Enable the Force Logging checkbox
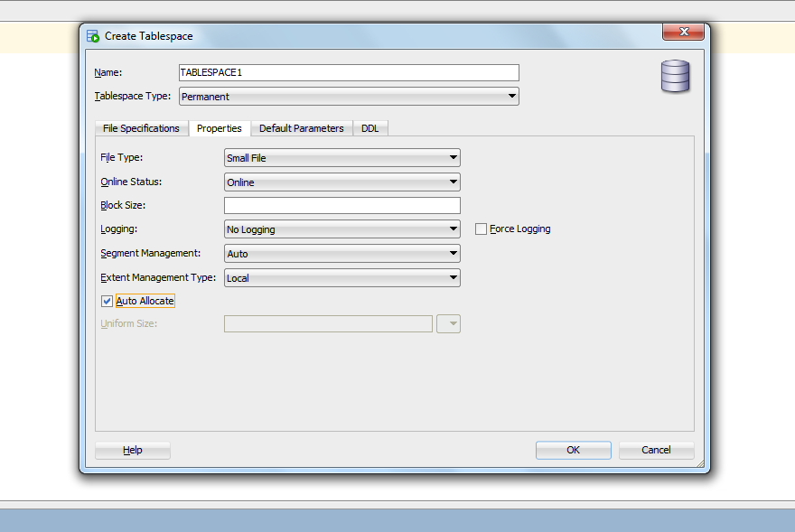The width and height of the screenshot is (795, 532). [482, 229]
